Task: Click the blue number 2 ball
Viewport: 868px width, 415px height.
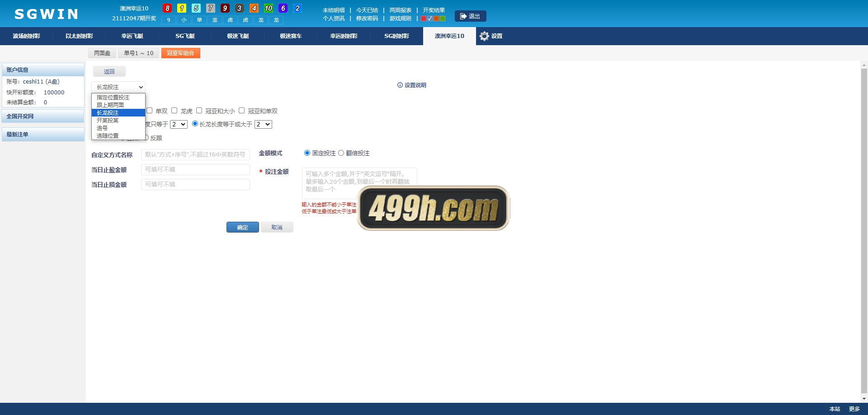Action: pyautogui.click(x=297, y=8)
